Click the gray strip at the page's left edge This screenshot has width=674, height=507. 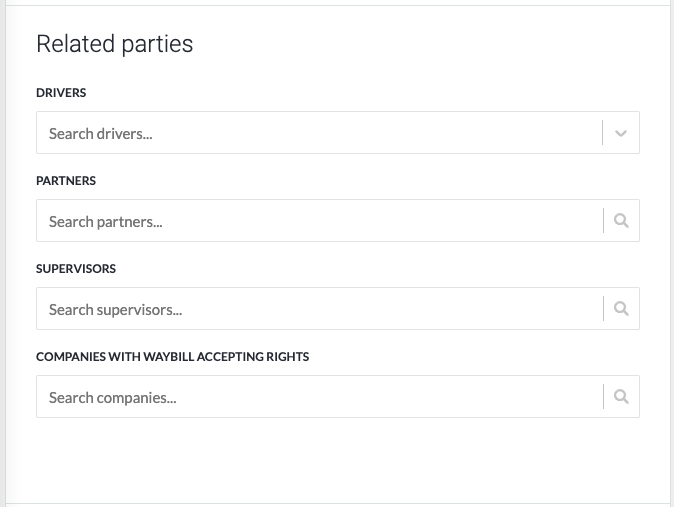pyautogui.click(x=3, y=254)
